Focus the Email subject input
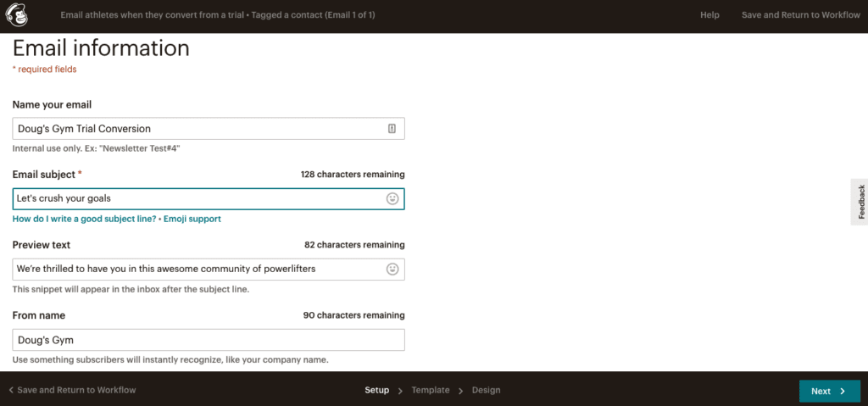Viewport: 868px width, 406px height. tap(209, 199)
